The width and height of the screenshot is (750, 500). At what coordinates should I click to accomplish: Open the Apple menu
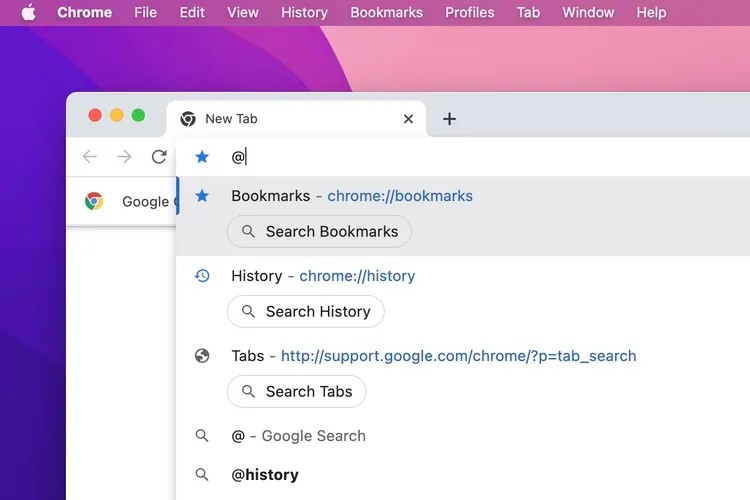pos(29,12)
